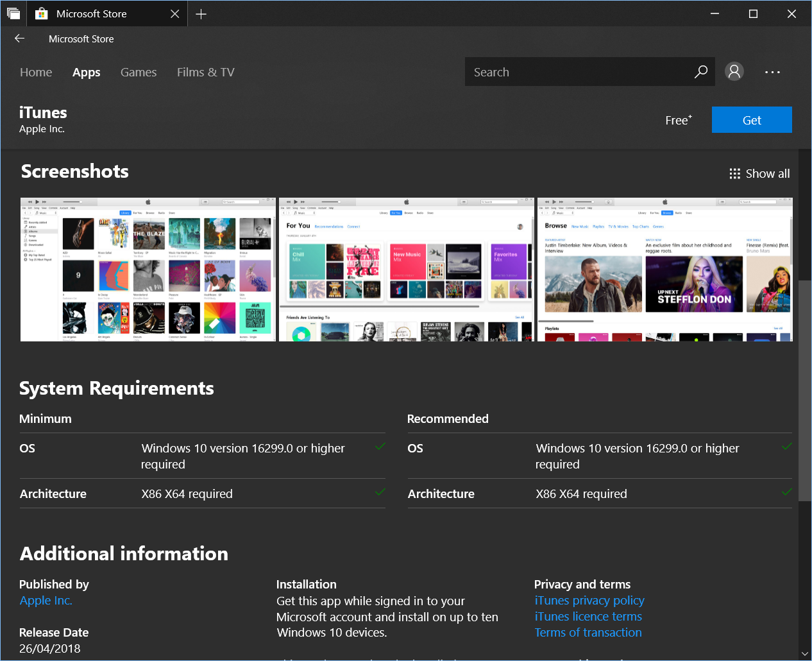Click the Recommended 'X86 X64 required' text

coord(582,494)
